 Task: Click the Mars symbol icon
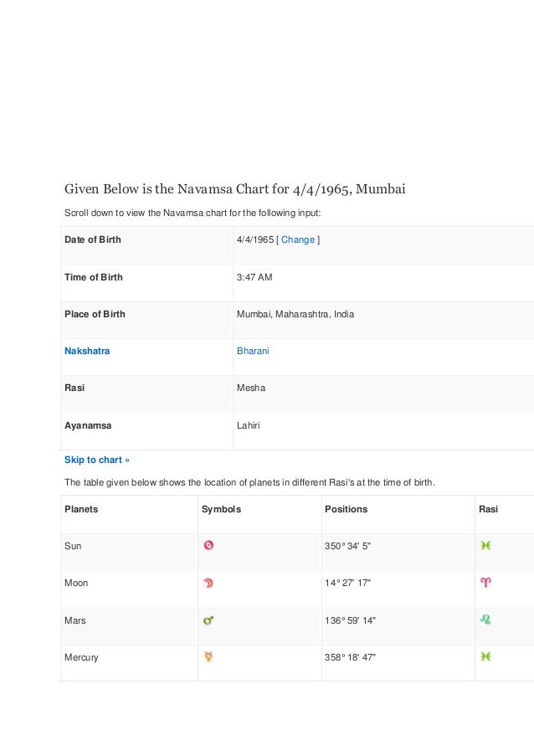coord(208,620)
